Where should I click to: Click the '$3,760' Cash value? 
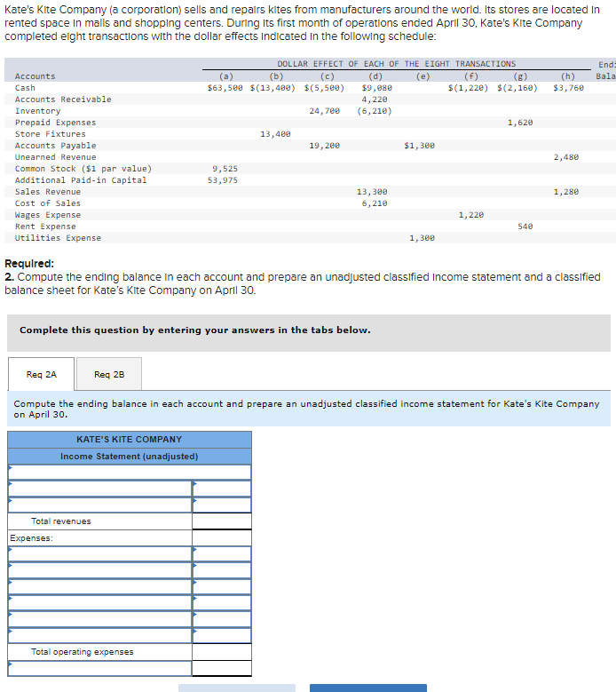pyautogui.click(x=569, y=88)
